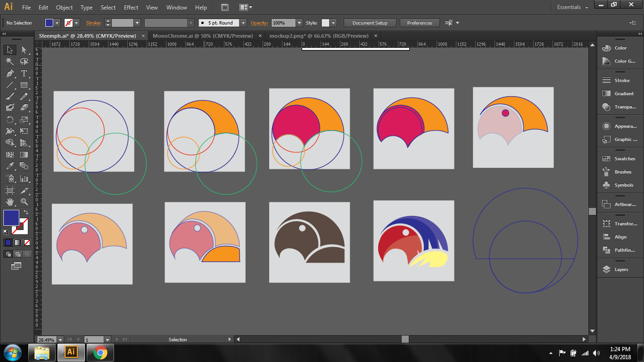Select the Mesh tool
644x362 pixels.
[x=9, y=154]
